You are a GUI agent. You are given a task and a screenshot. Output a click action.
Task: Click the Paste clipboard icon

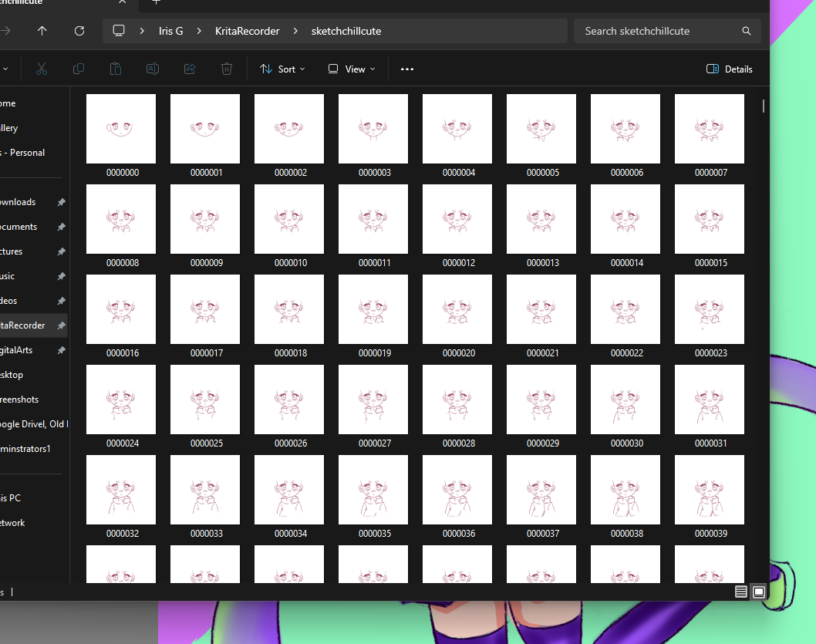[116, 69]
